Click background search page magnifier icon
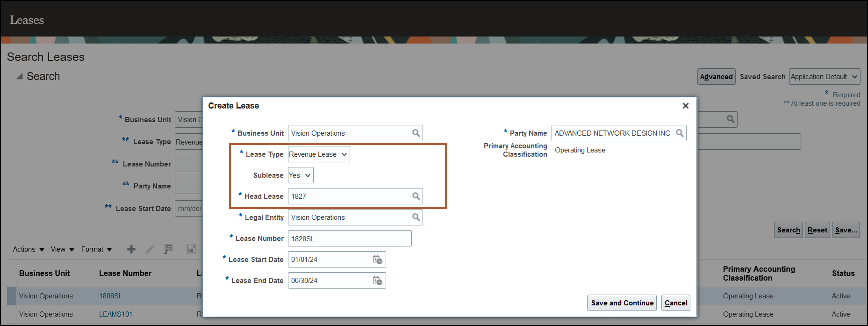868x326 pixels. [x=730, y=119]
